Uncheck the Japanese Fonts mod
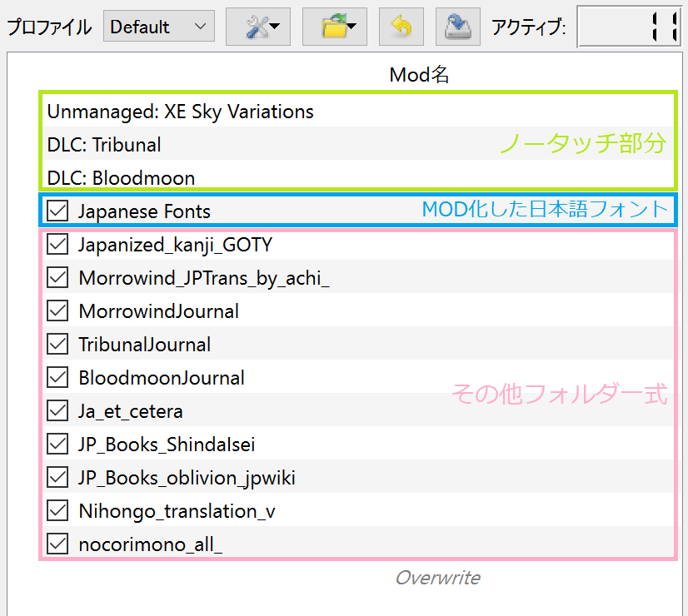 57,211
